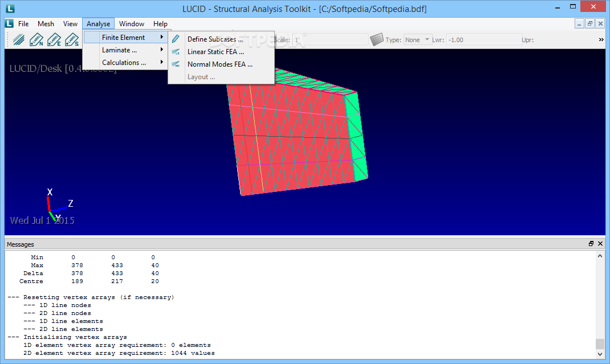Expand the Finite Element submenu arrow

[x=162, y=37]
